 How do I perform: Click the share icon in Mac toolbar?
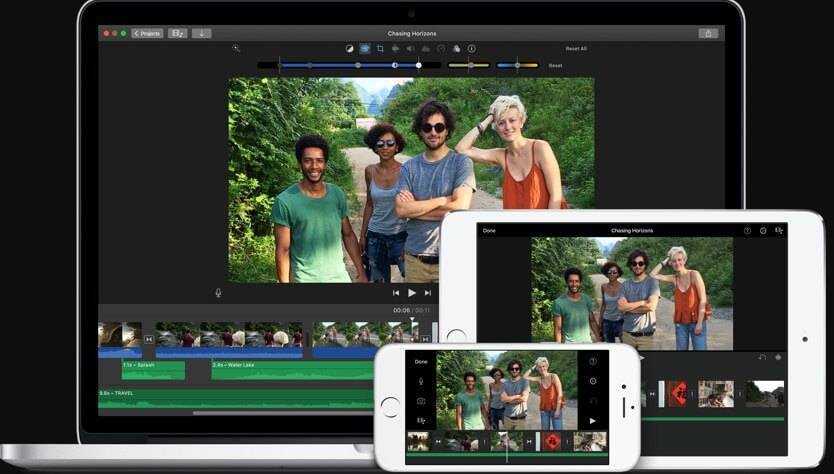[x=708, y=33]
